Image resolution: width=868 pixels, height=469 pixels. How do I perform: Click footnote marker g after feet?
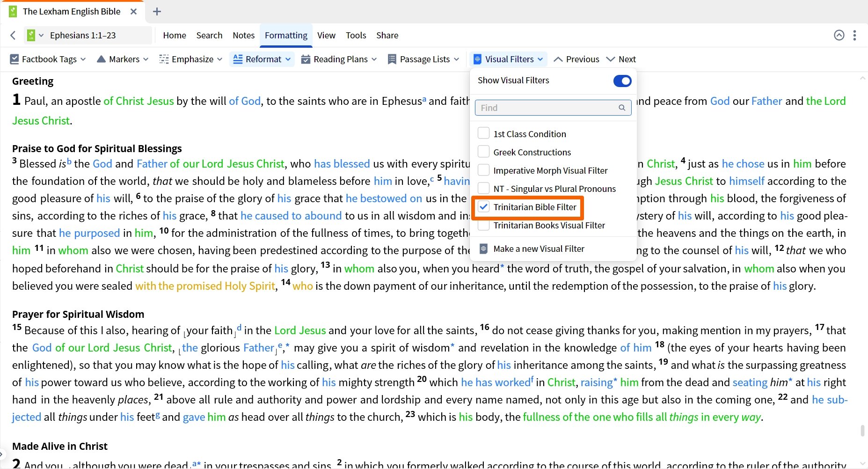158,415
